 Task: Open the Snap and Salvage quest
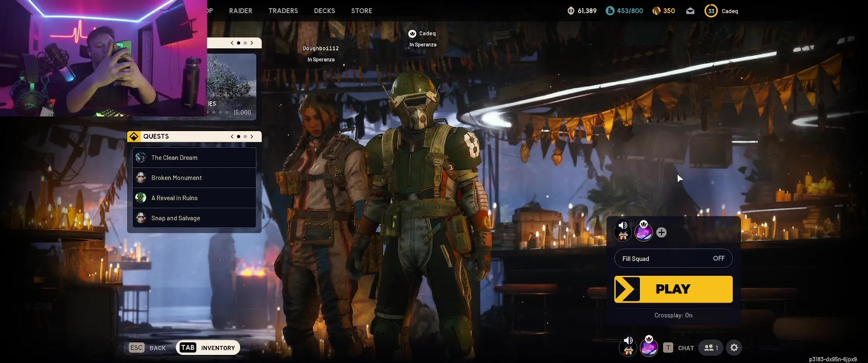click(x=194, y=218)
